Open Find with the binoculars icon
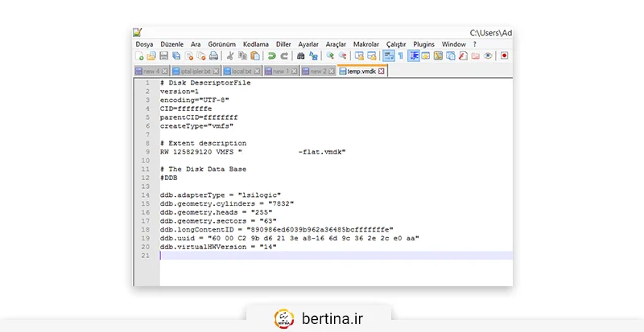 pos(301,56)
